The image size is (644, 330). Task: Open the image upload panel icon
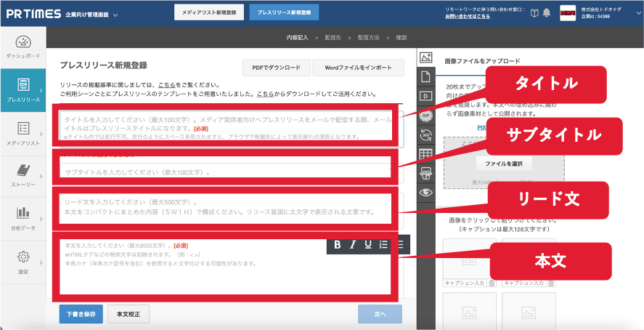pyautogui.click(x=426, y=57)
